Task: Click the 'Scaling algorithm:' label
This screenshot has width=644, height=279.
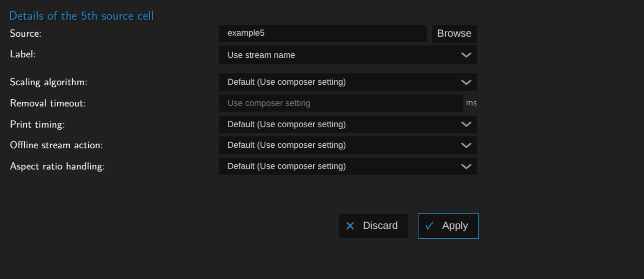Action: point(49,82)
